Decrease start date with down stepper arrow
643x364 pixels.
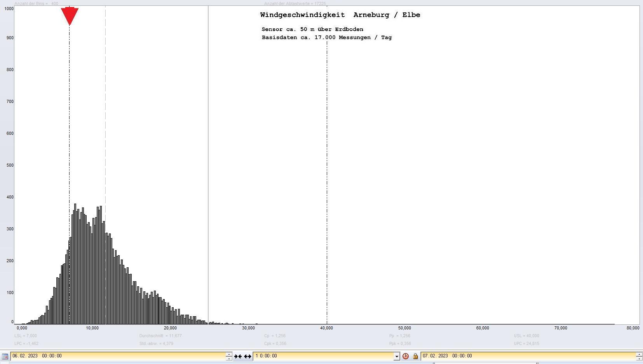click(229, 358)
